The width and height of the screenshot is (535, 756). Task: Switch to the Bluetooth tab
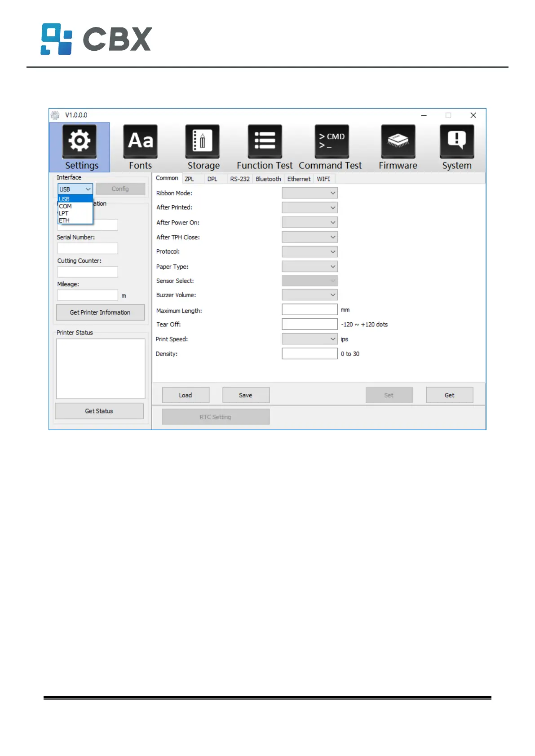point(268,179)
